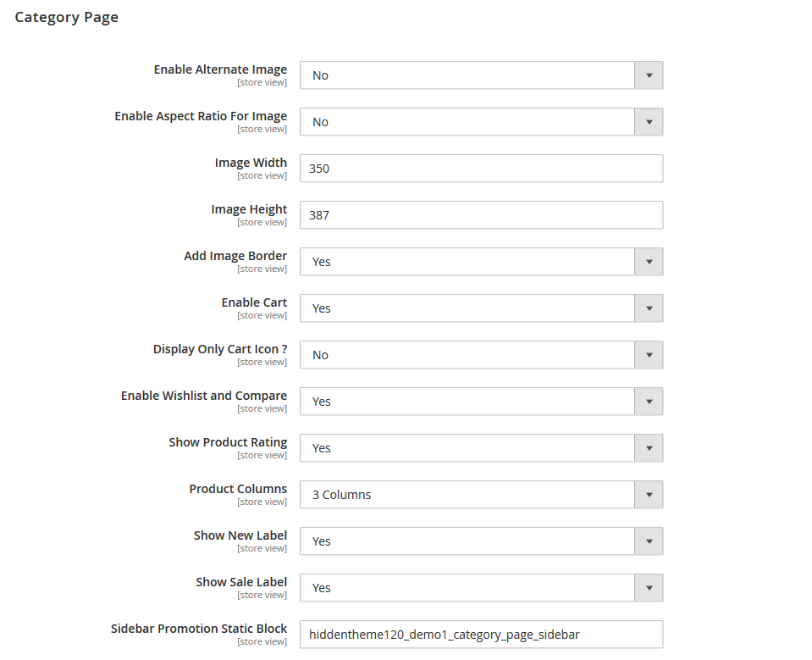This screenshot has width=812, height=660.
Task: Select the Image Height text field
Action: click(480, 214)
